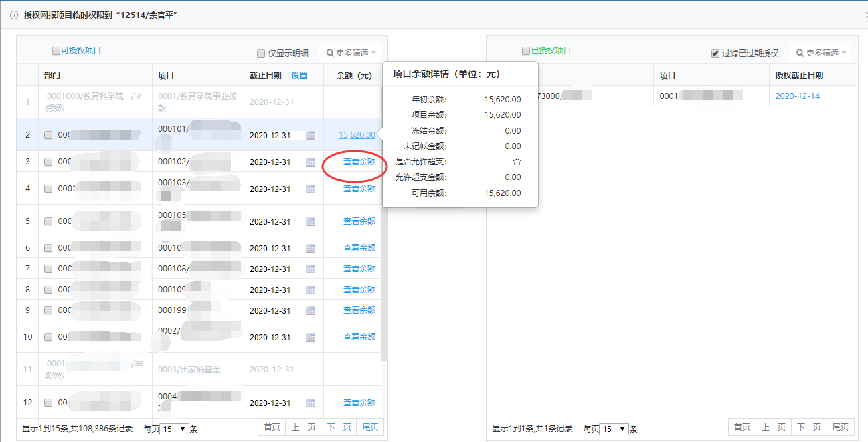This screenshot has width=868, height=442.
Task: Go to 下一页 in left panel
Action: (339, 427)
